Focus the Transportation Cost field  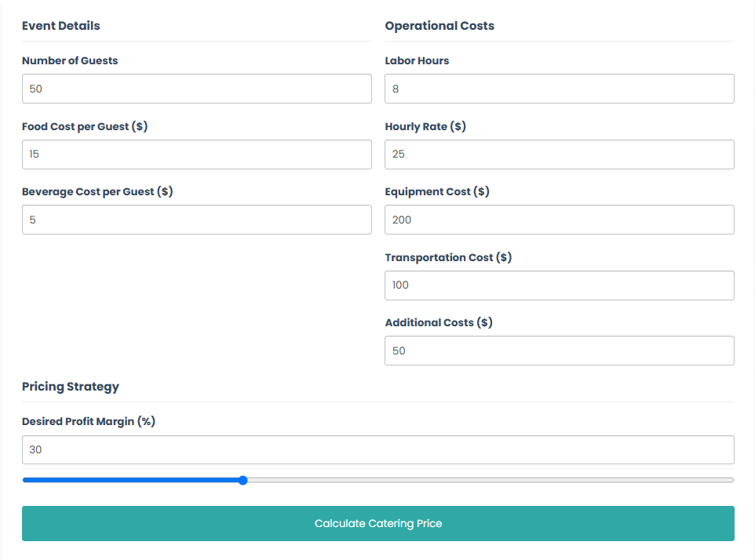tap(560, 285)
